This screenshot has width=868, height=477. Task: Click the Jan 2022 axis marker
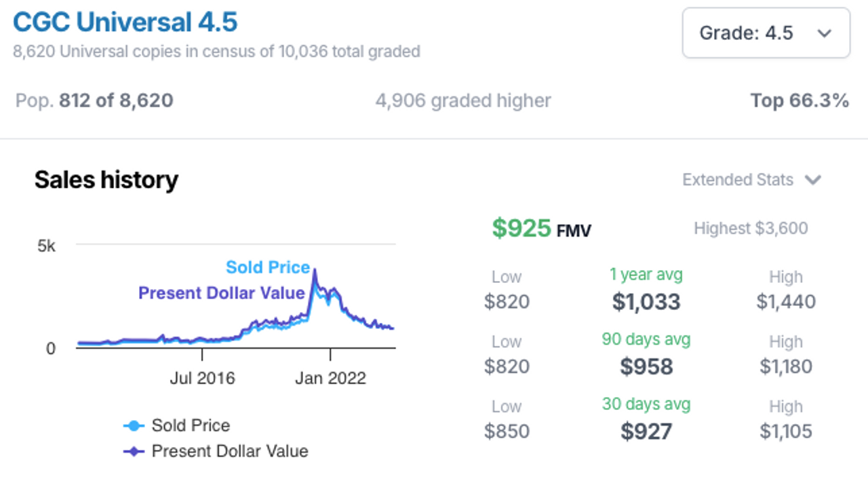(x=330, y=378)
